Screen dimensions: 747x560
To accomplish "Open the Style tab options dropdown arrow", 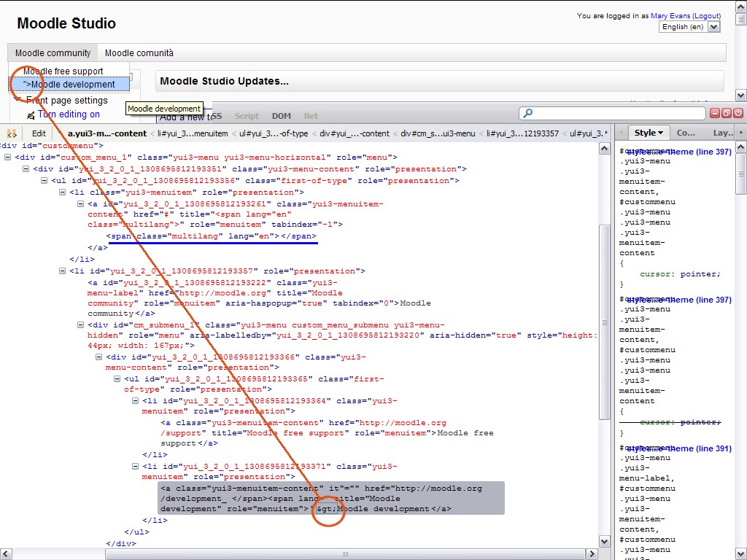I will (x=661, y=133).
